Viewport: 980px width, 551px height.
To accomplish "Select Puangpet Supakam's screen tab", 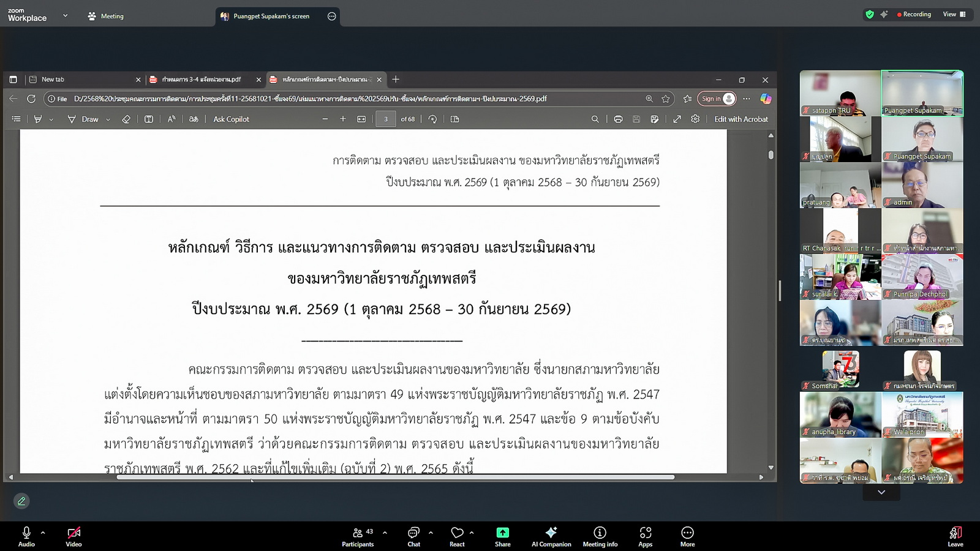I will pyautogui.click(x=271, y=17).
